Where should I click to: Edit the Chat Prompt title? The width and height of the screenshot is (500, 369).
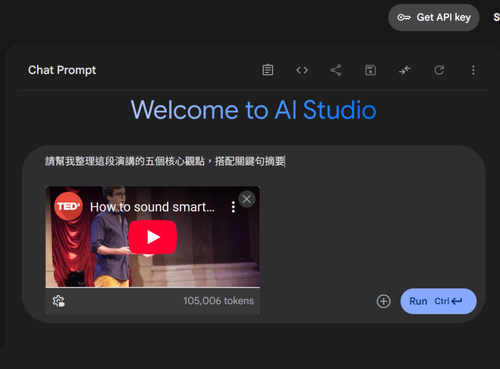coord(62,70)
